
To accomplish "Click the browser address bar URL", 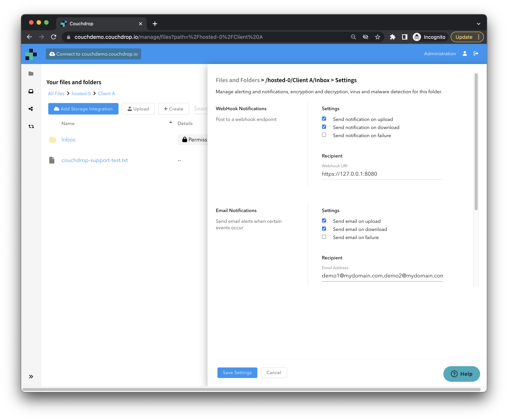I will click(x=168, y=37).
